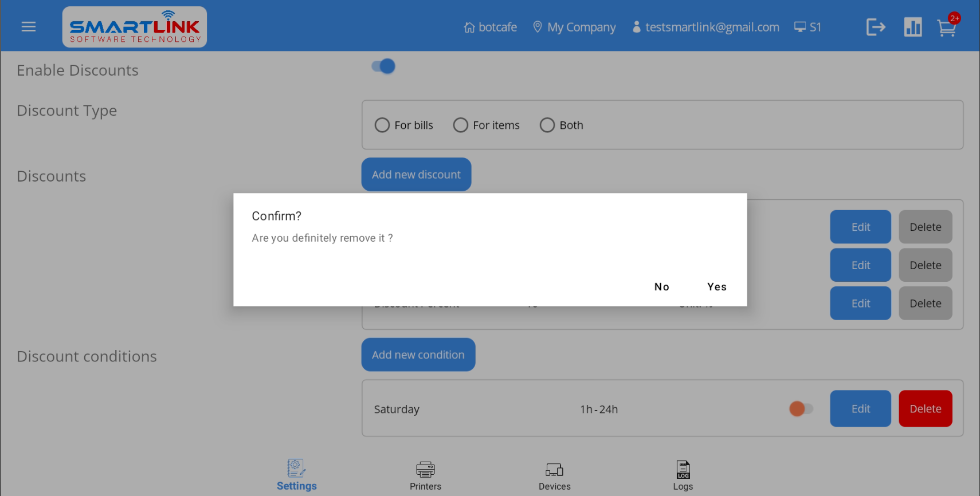This screenshot has width=980, height=496.
Task: Click the botcafe home link
Action: point(491,27)
